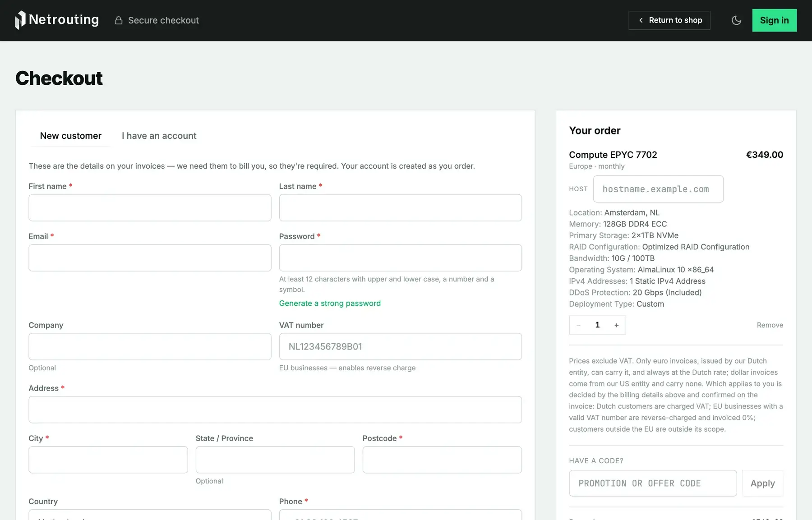Click into the Email field
Viewport: 812px width, 520px height.
coord(150,258)
